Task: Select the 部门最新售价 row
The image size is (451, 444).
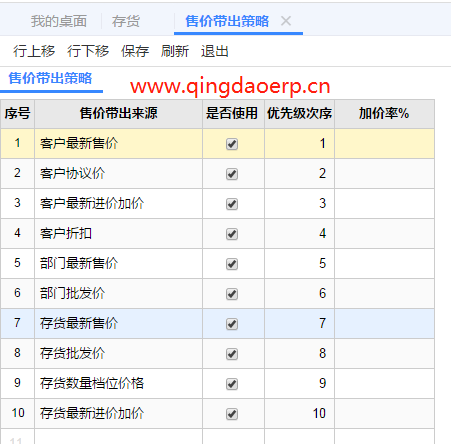Action: [217, 264]
